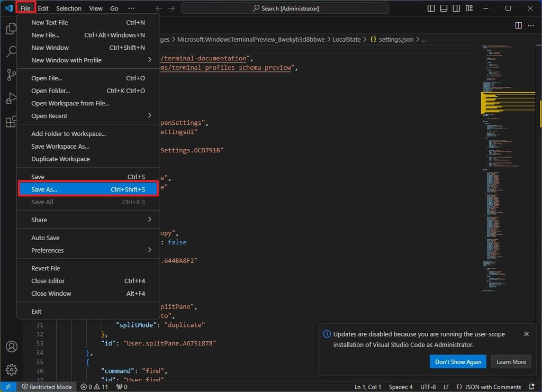Open the Extensions icon

[12, 121]
